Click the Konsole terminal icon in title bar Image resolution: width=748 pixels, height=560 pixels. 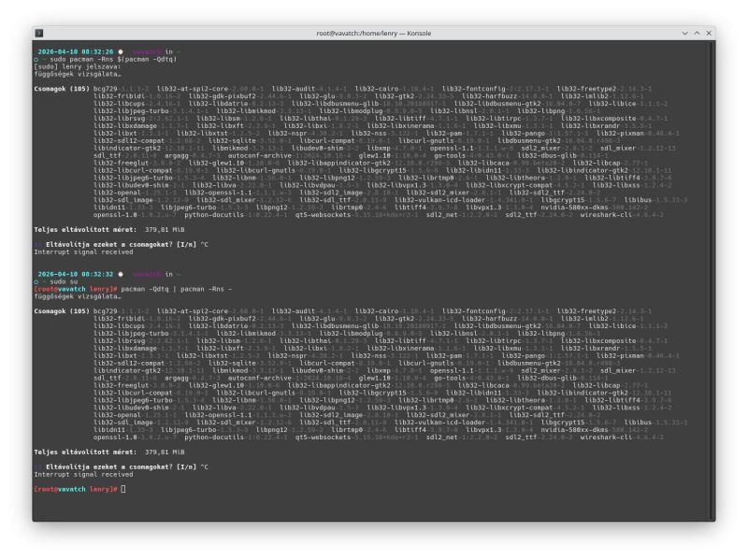[x=39, y=33]
